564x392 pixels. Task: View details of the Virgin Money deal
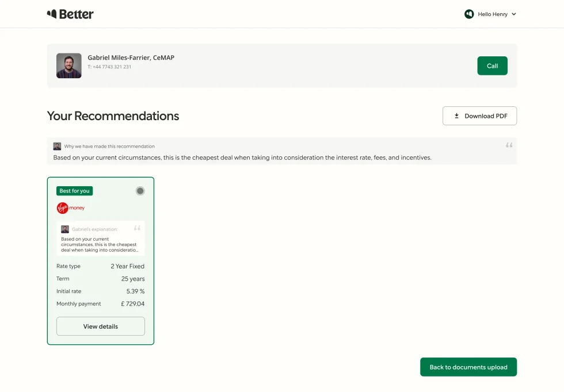(x=100, y=326)
